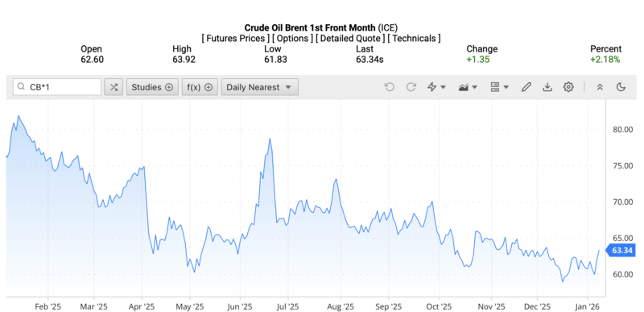Click the download chart icon

tap(547, 87)
